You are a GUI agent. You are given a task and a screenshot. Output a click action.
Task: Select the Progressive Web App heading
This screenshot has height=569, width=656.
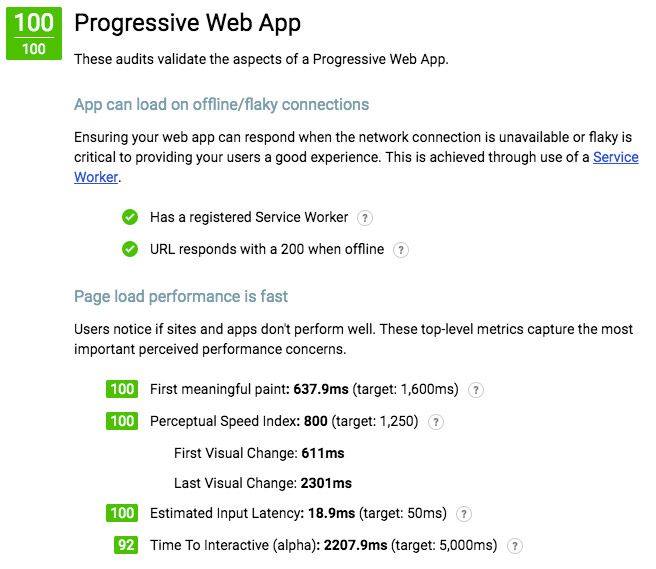click(187, 23)
